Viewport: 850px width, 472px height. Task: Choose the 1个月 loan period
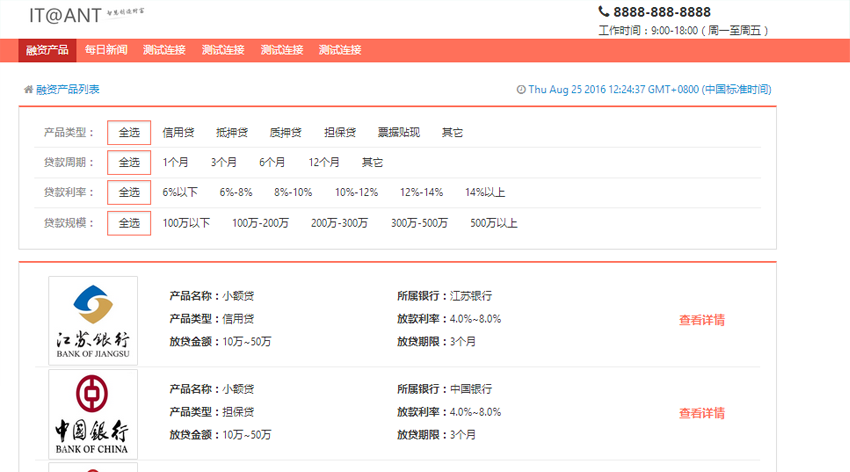[x=176, y=163]
